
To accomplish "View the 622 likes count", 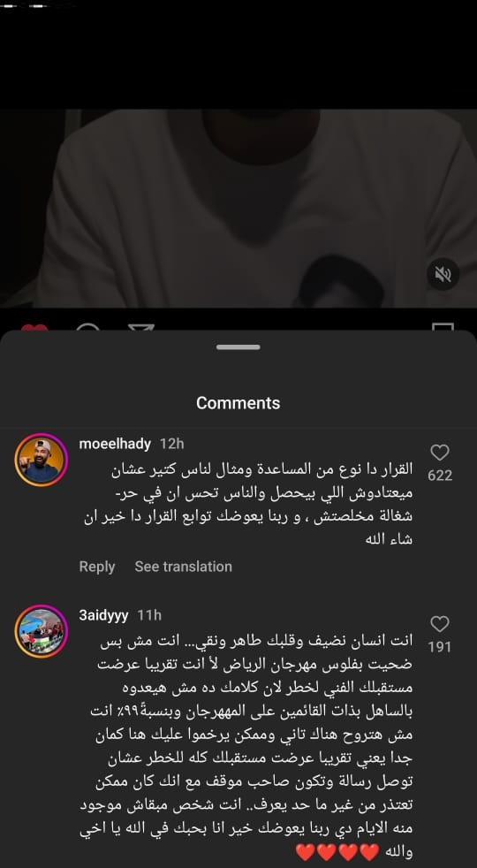I will pos(440,475).
